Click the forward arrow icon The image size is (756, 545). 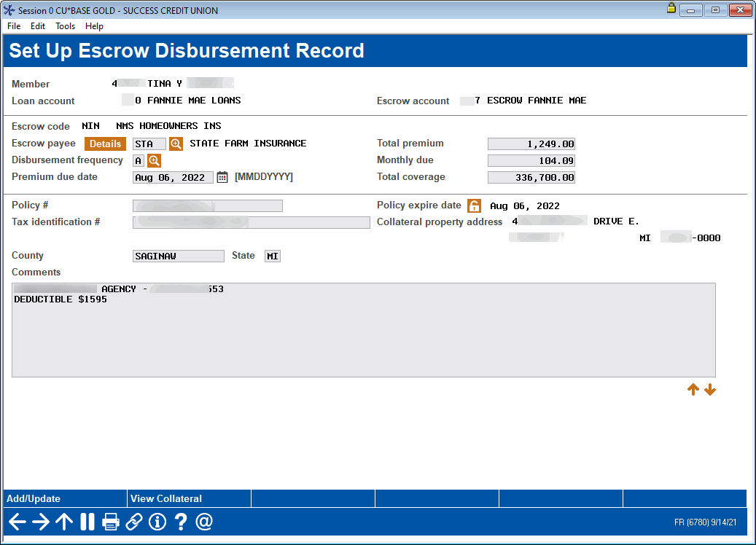tap(40, 522)
